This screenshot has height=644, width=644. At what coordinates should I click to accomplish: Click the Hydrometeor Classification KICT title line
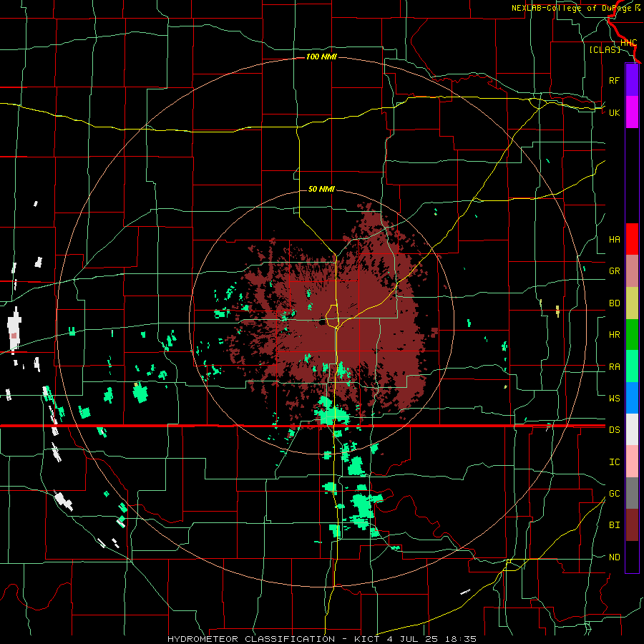coord(322,639)
